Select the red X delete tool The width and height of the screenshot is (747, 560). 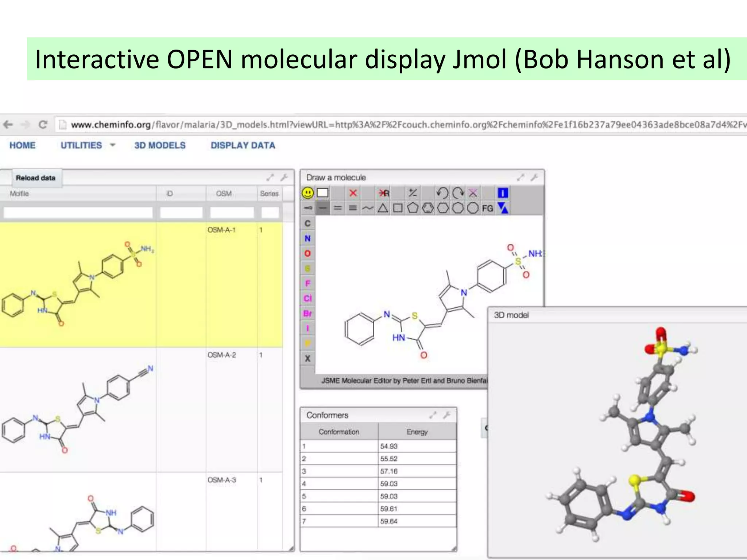click(x=353, y=193)
